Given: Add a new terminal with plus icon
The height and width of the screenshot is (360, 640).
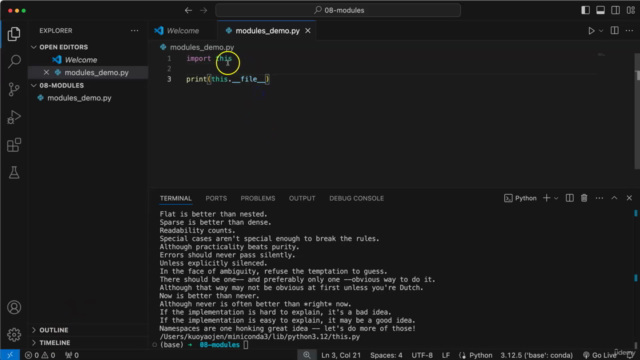Looking at the screenshot, I should point(547,198).
